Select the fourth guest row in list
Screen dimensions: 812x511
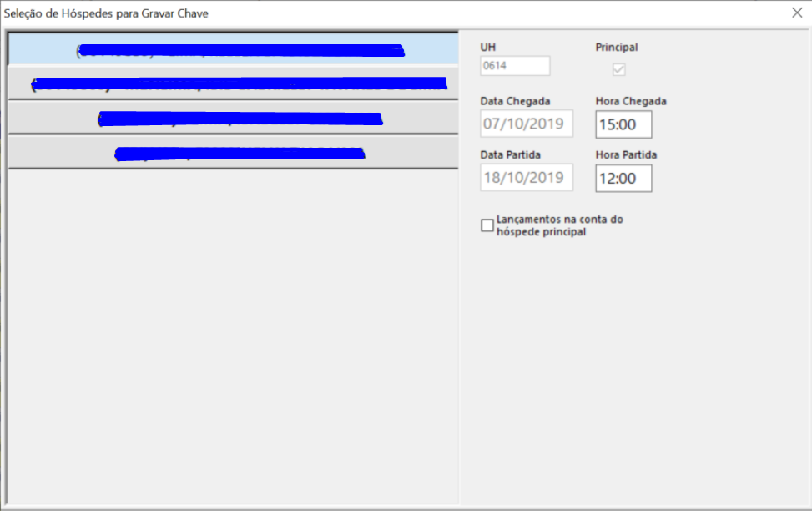tap(233, 153)
